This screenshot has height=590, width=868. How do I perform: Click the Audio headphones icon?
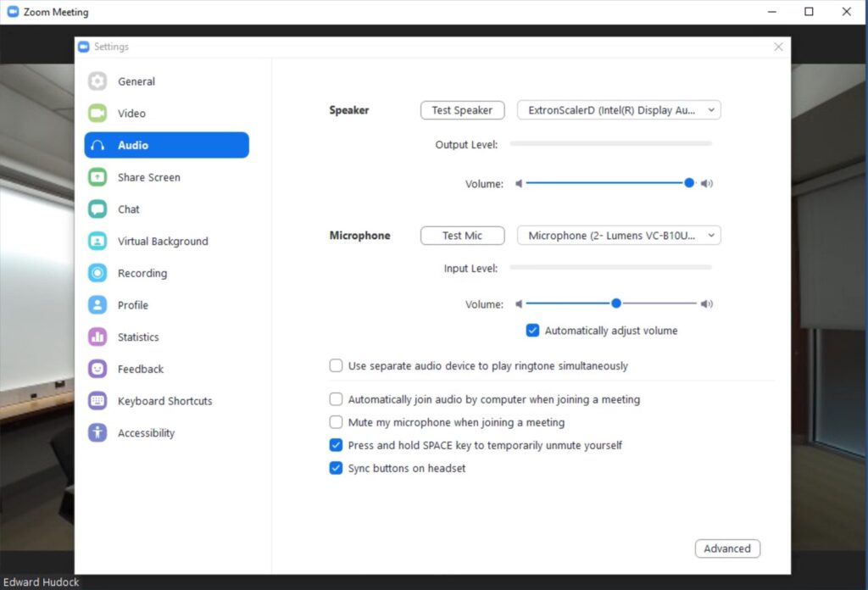click(x=97, y=145)
